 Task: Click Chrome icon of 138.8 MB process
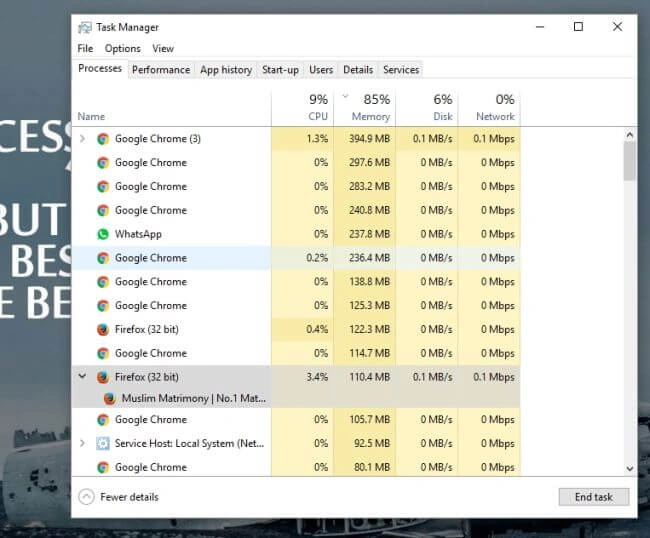click(103, 282)
